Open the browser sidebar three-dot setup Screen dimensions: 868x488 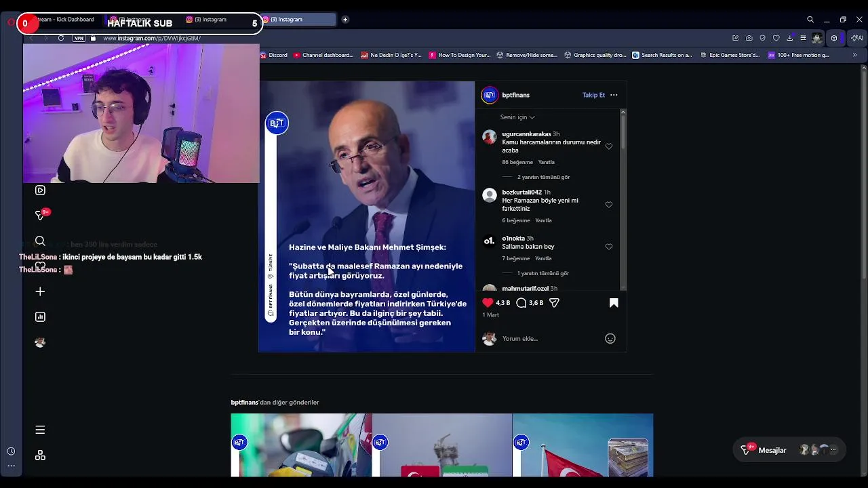tap(11, 466)
